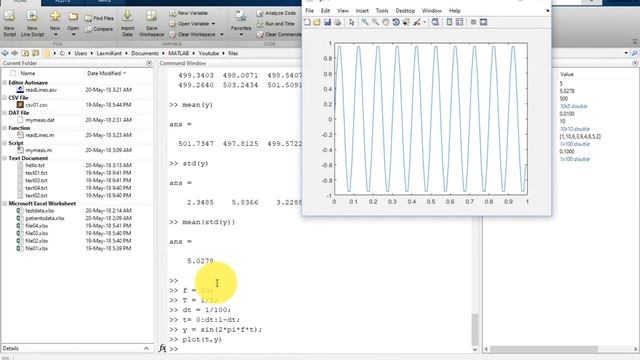Screen dimensions: 640x360
Task: Open the Favorites dropdown arrow
Action: [241, 34]
